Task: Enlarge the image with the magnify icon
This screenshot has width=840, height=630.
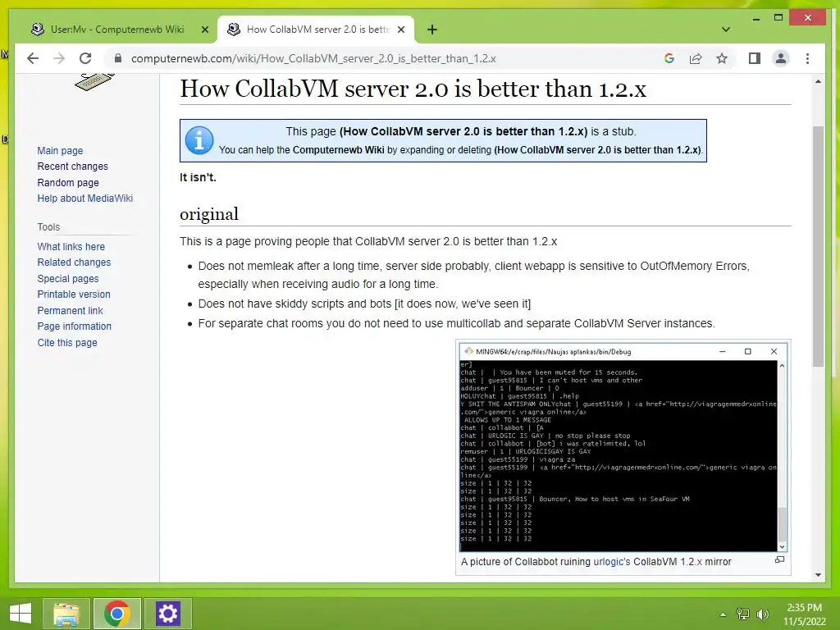Action: [779, 559]
